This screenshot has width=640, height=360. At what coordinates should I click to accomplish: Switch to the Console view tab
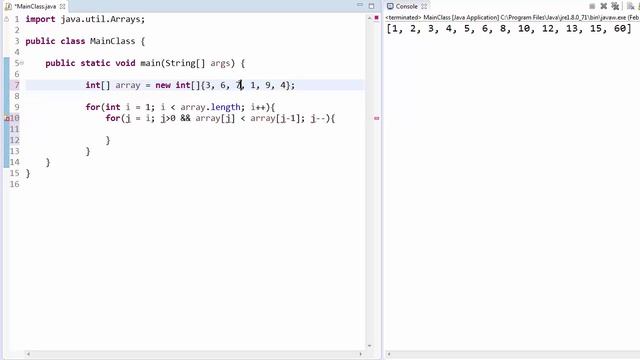407,7
